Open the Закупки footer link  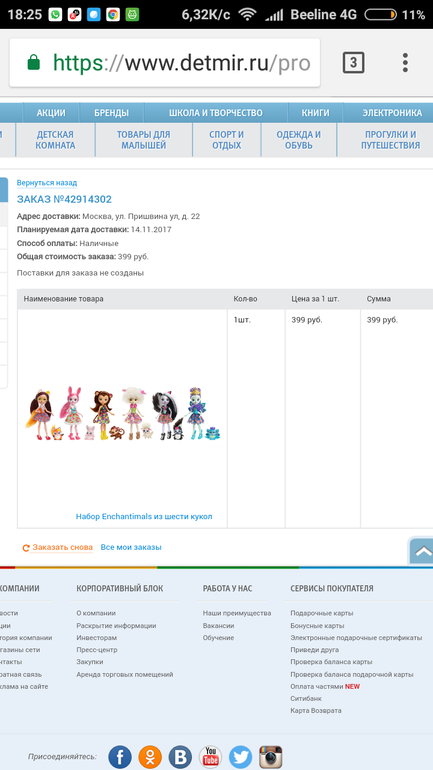pyautogui.click(x=90, y=662)
